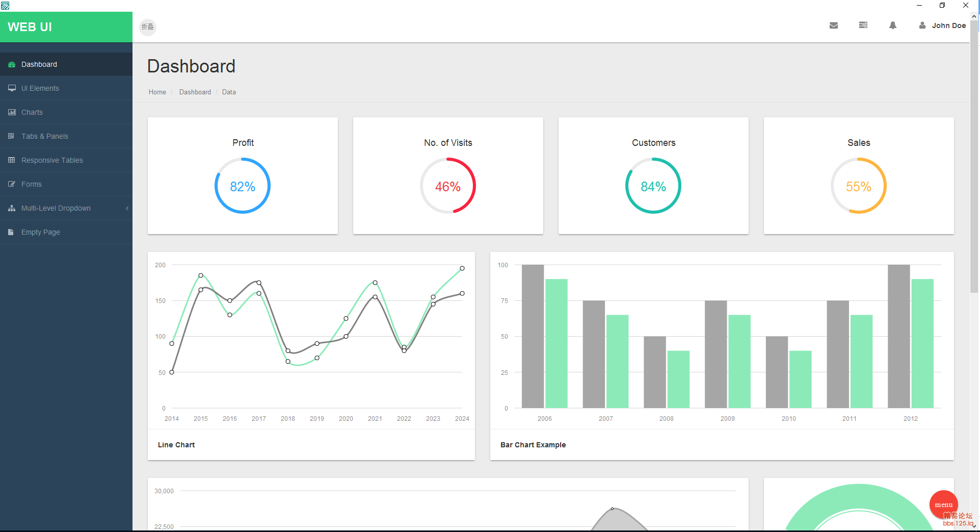Click the 2010 x-axis label on bar chart
This screenshot has width=980, height=532.
788,418
